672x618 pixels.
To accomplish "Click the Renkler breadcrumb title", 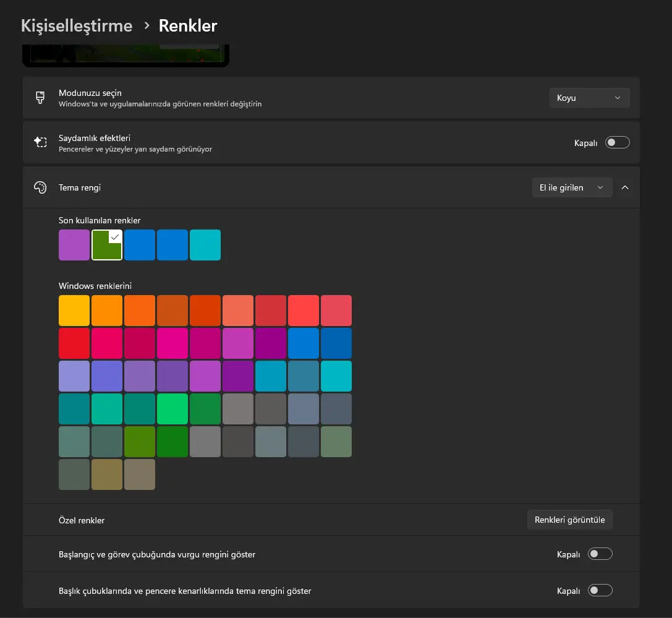I will click(x=188, y=26).
